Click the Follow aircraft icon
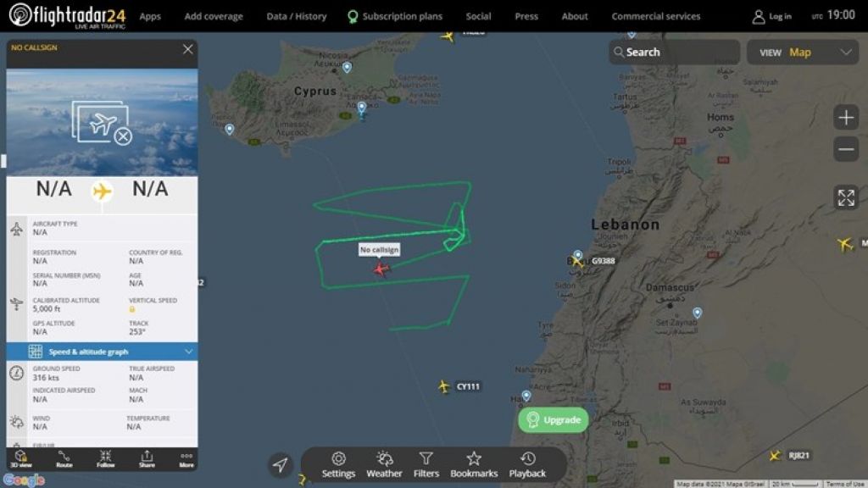Image resolution: width=868 pixels, height=488 pixels. [105, 458]
